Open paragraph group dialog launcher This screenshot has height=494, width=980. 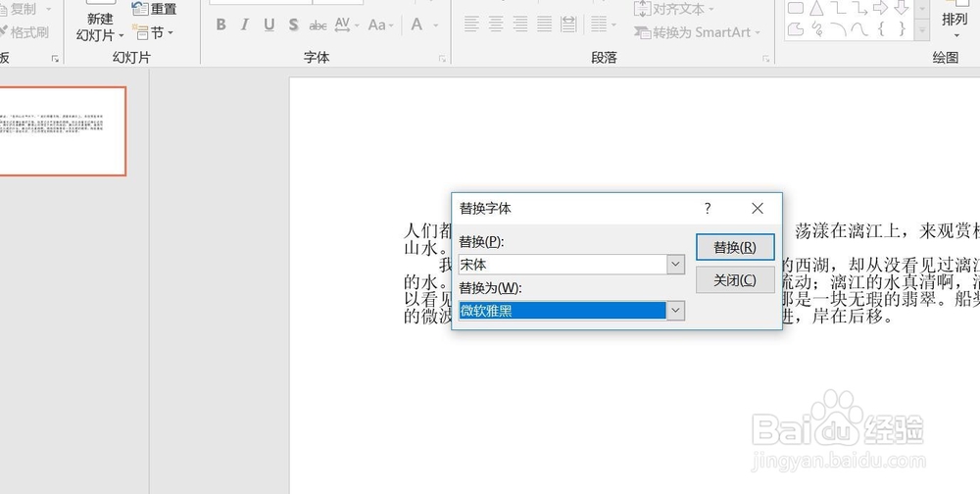click(765, 58)
